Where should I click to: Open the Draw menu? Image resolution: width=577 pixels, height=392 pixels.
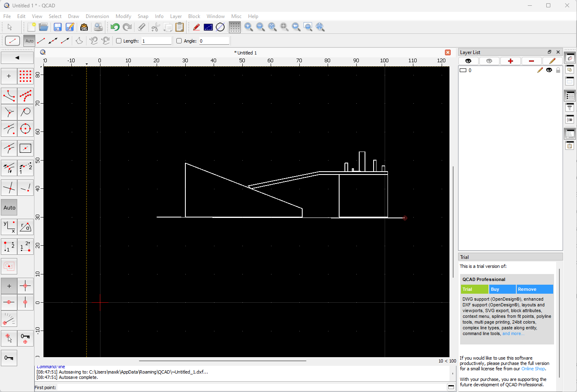click(x=73, y=16)
